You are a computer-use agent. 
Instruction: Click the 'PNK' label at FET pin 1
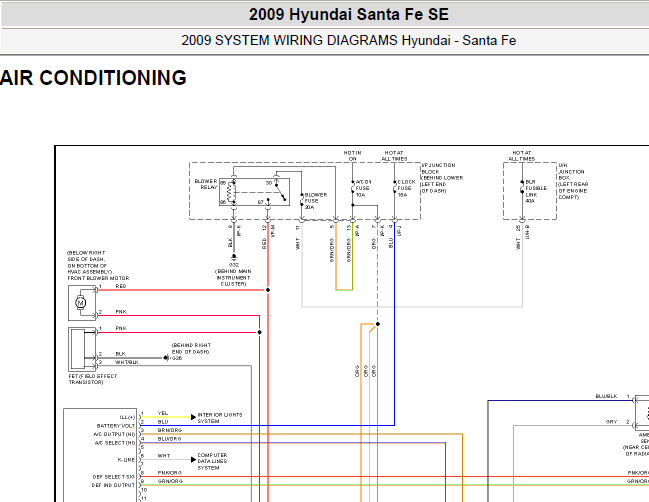pyautogui.click(x=121, y=328)
